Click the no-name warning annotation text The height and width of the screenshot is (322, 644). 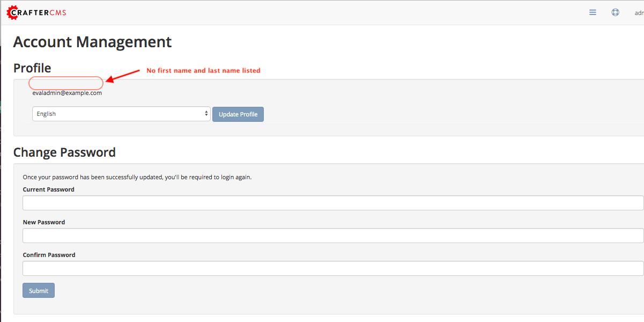[x=203, y=70]
